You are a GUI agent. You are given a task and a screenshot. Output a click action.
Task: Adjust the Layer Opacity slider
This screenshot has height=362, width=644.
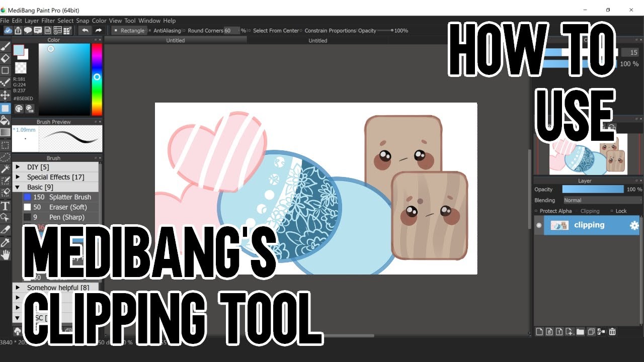point(593,190)
